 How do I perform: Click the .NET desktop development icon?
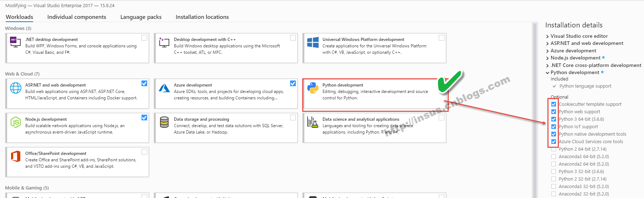click(15, 42)
